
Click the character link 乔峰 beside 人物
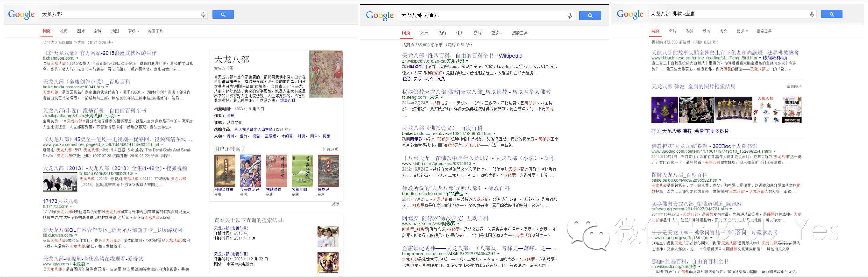pos(230,136)
